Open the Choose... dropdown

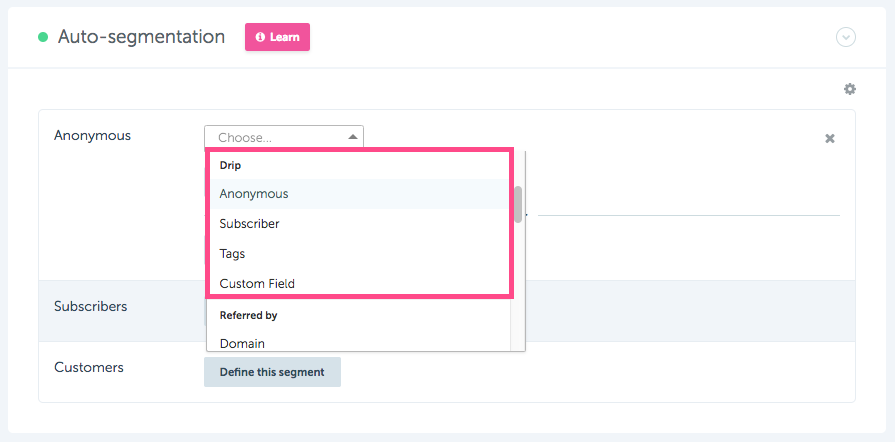pyautogui.click(x=284, y=137)
